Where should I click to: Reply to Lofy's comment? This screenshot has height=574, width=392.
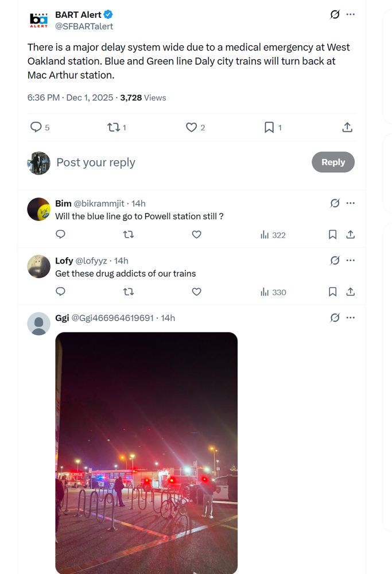(x=60, y=292)
